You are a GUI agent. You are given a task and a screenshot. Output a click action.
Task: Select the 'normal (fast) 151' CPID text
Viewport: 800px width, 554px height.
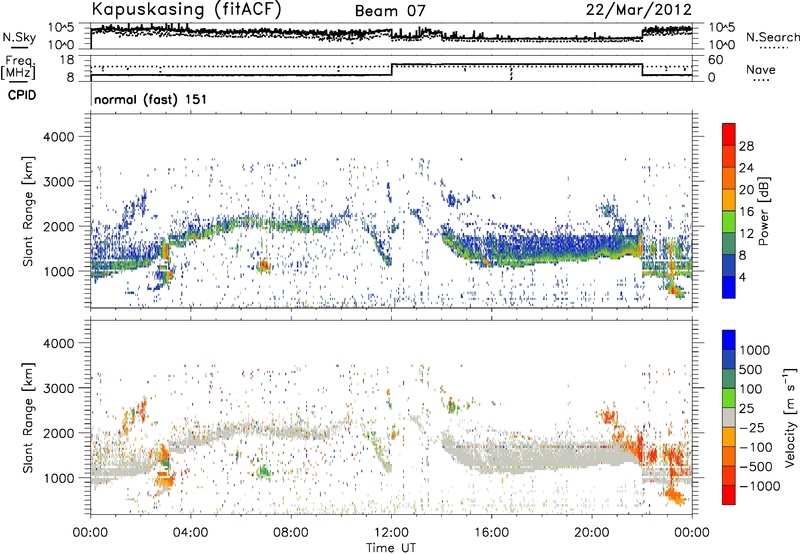[151, 99]
